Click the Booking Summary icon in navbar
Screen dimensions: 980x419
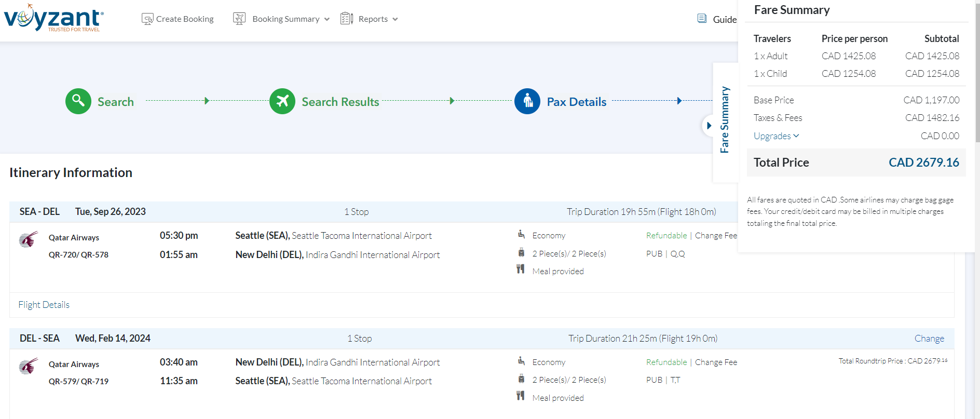[x=239, y=19]
